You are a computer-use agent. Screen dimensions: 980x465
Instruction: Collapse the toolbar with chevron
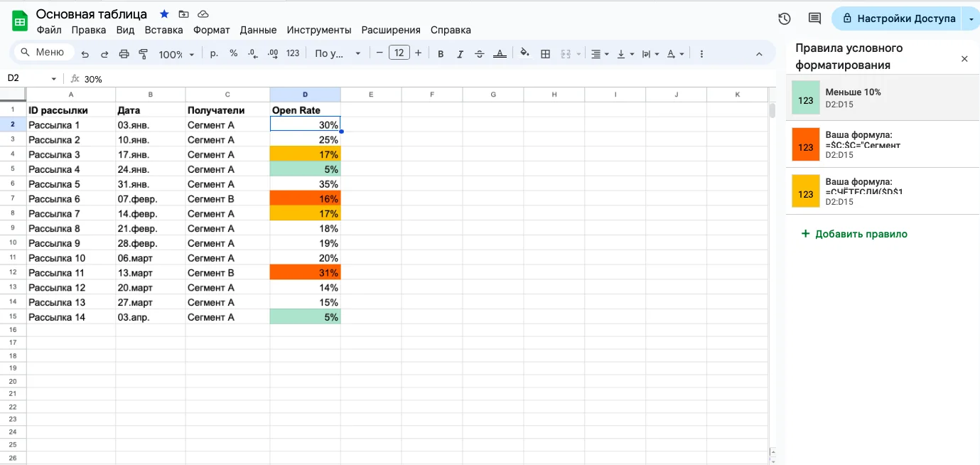pyautogui.click(x=759, y=54)
